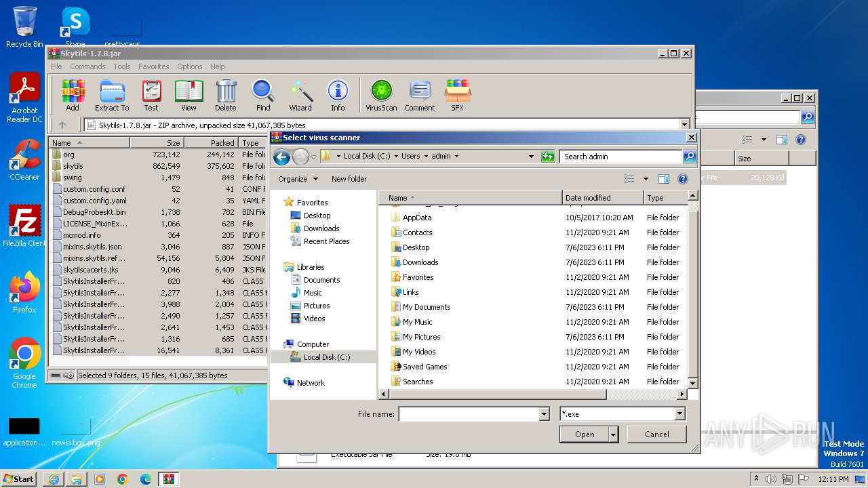Expand the Users breadcrumb arrow
This screenshot has height=488, width=868.
click(426, 157)
